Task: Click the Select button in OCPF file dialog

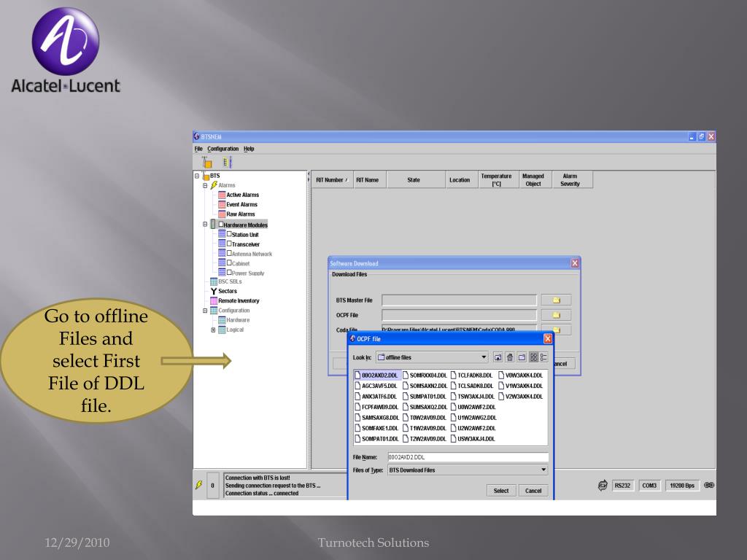Action: (x=501, y=491)
